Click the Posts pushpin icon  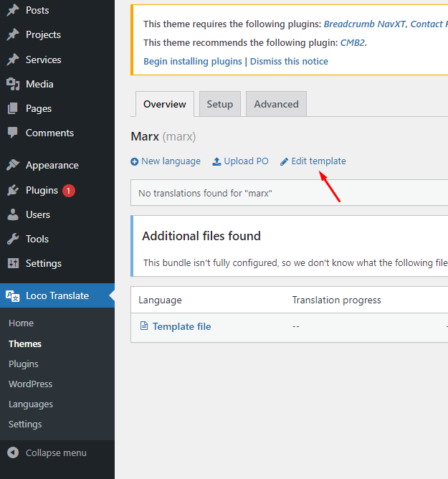(x=13, y=11)
